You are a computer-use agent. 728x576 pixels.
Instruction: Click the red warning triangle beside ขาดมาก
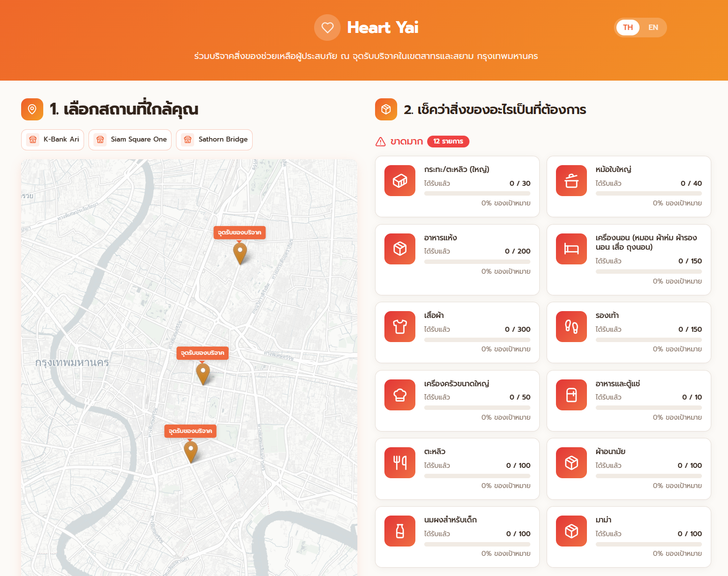pos(380,142)
